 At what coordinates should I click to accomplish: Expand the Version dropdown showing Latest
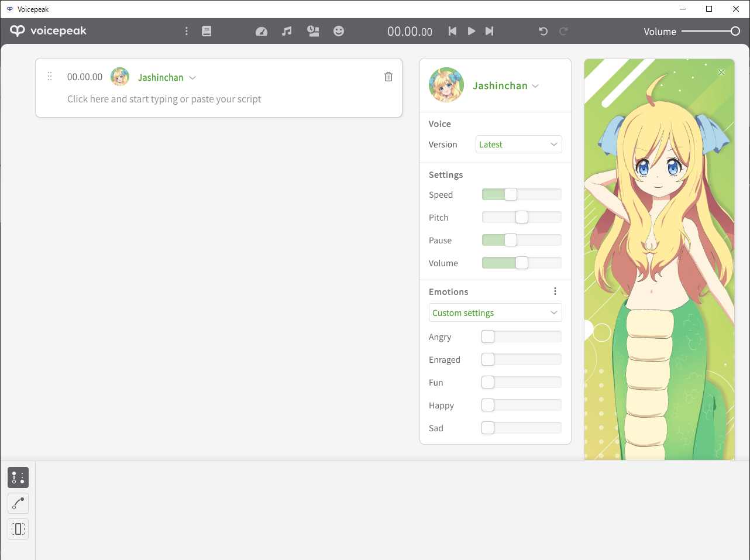coord(518,145)
